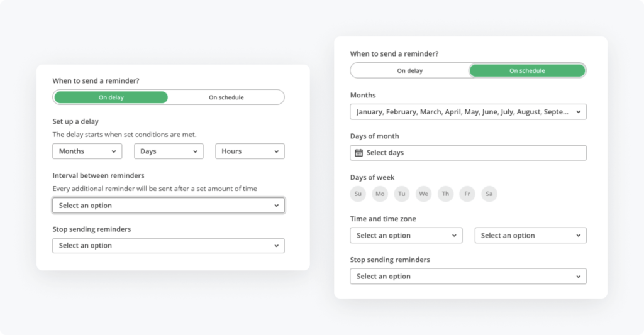The height and width of the screenshot is (335, 644).
Task: Click green On schedule tab in right card
Action: (527, 70)
